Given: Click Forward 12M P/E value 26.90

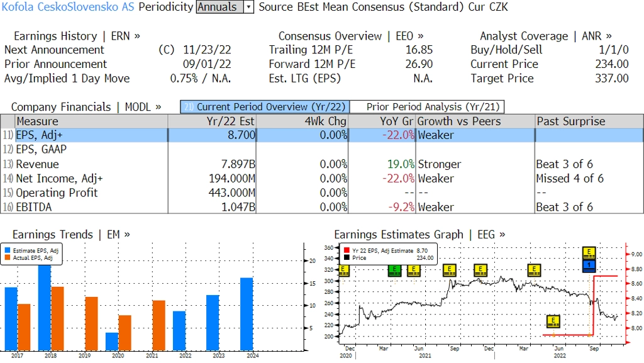Looking at the screenshot, I should (419, 64).
